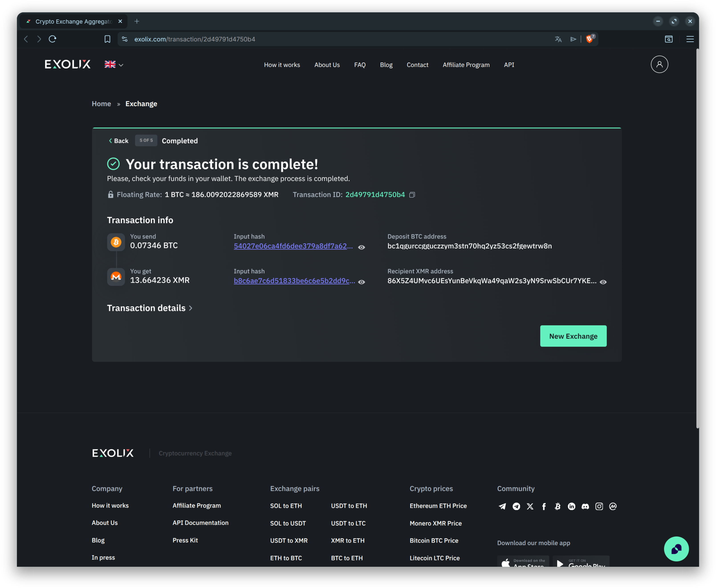Open the Bitcoin BTC Price footer link

(x=434, y=541)
